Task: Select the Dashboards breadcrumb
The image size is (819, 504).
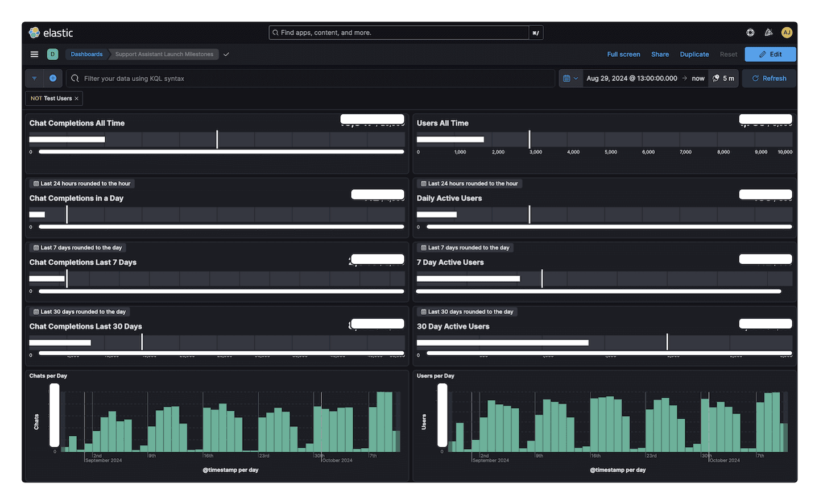Action: point(86,54)
